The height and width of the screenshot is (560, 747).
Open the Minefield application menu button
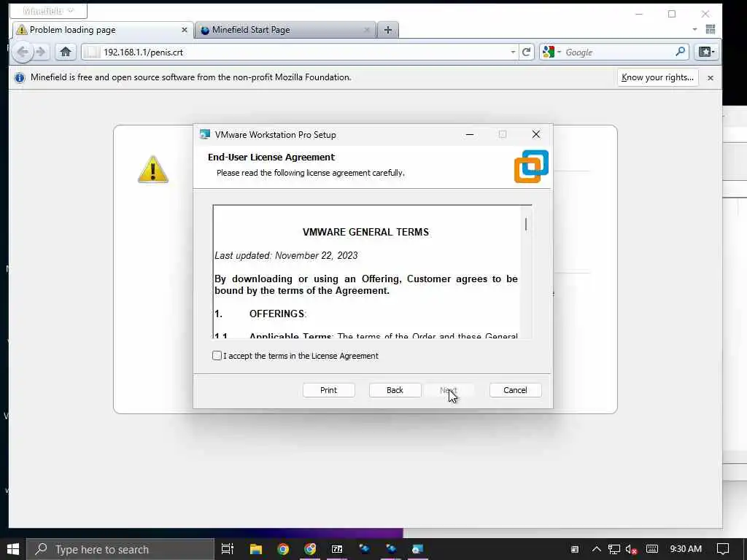coord(48,10)
